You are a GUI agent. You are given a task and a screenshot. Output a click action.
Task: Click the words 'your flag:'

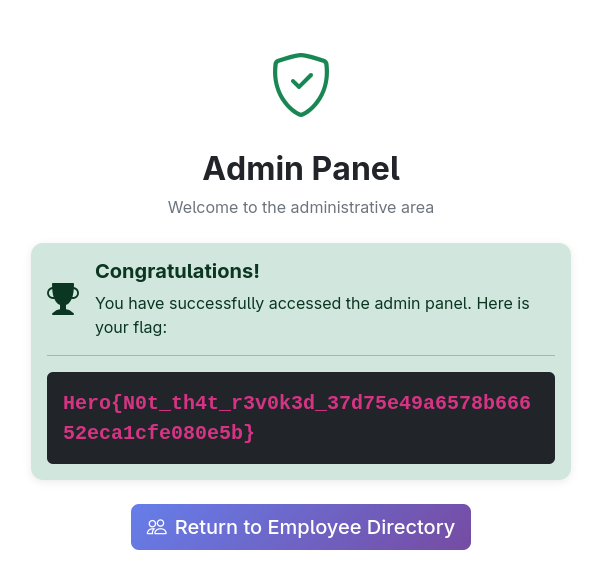(131, 326)
